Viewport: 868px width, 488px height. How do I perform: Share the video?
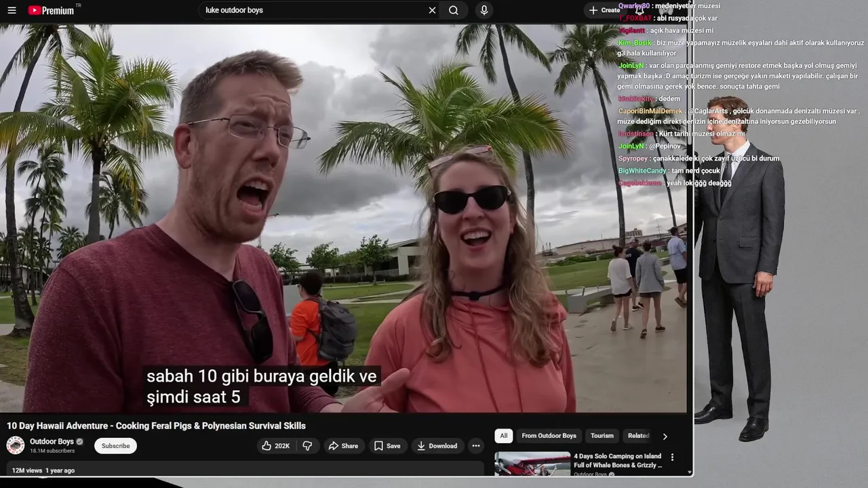point(343,446)
